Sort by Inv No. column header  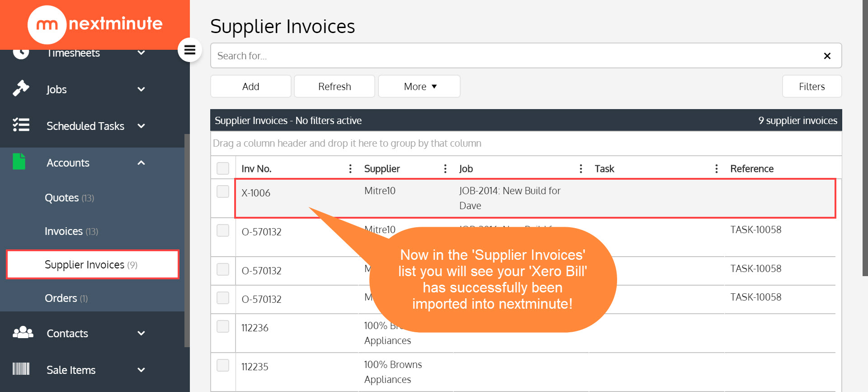pos(256,169)
